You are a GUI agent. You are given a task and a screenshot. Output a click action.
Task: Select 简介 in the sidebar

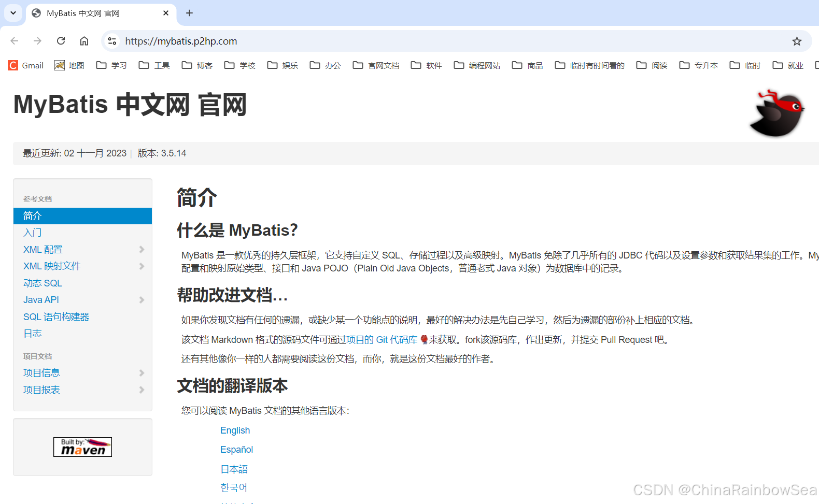coord(82,216)
